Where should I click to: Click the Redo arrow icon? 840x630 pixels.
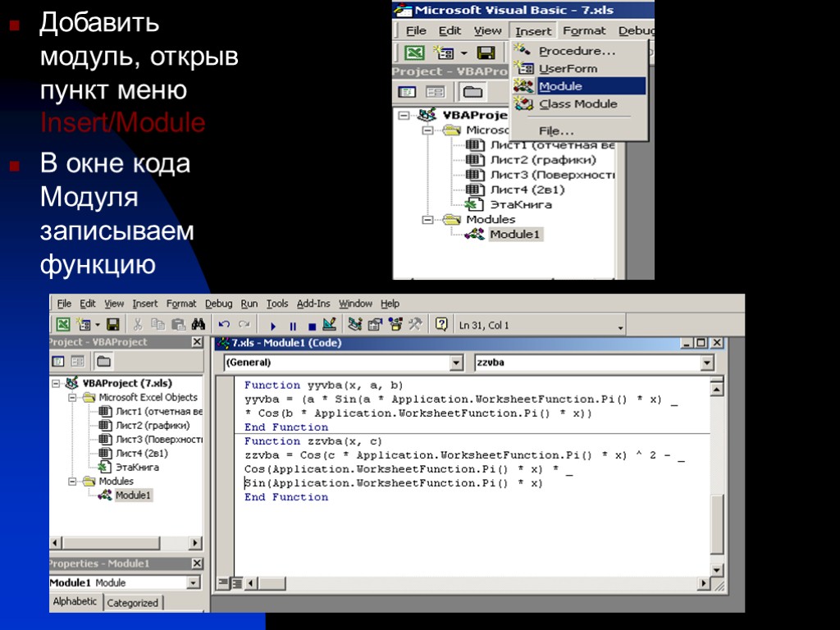click(x=244, y=324)
